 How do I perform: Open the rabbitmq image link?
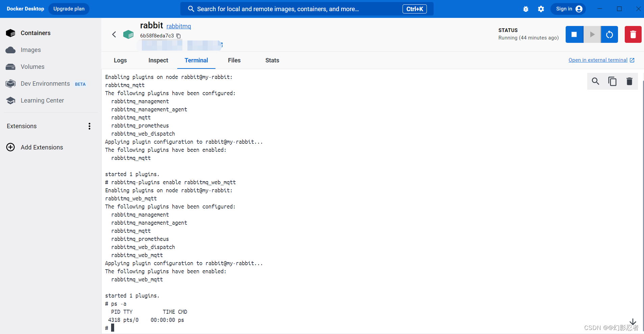tap(179, 26)
